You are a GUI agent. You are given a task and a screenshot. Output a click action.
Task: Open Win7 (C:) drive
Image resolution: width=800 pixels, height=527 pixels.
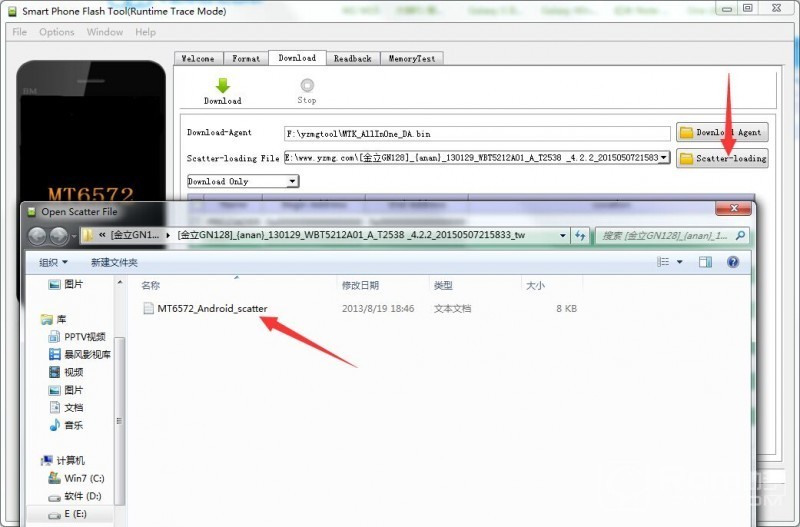pyautogui.click(x=77, y=478)
